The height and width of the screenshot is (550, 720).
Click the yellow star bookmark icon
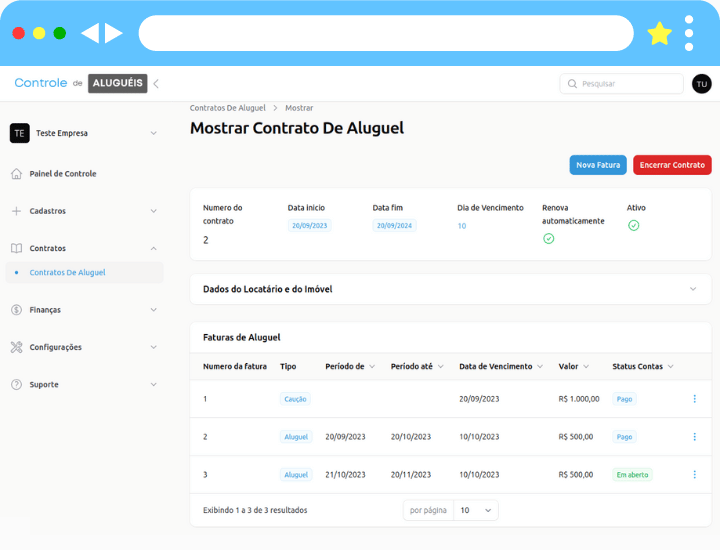tap(659, 34)
